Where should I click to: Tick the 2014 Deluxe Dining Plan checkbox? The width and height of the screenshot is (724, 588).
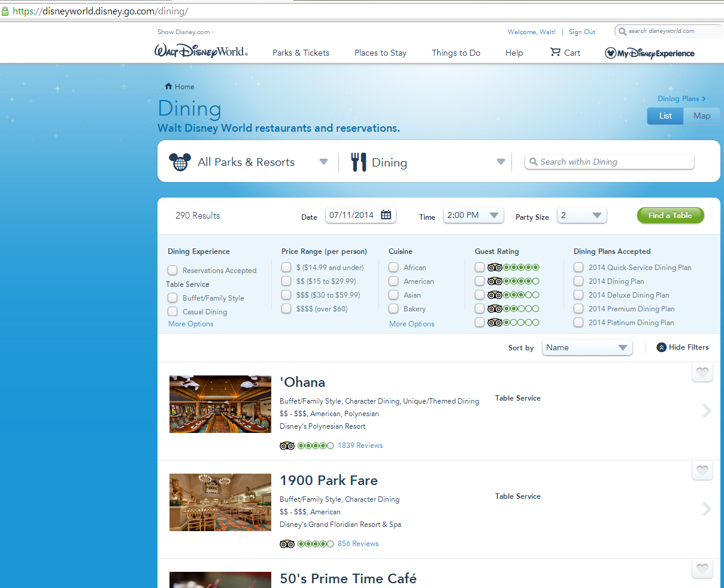pos(578,295)
